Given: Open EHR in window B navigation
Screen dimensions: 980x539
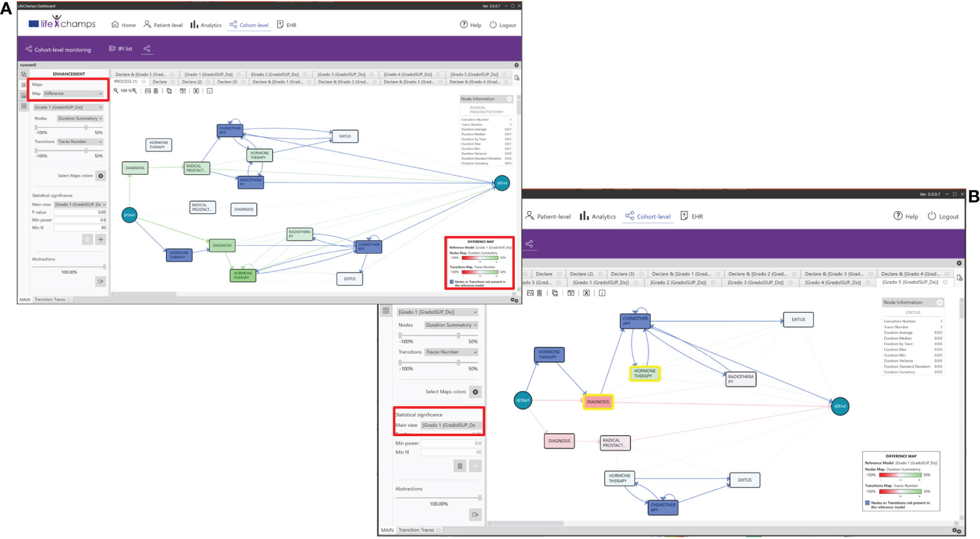Looking at the screenshot, I should [692, 216].
